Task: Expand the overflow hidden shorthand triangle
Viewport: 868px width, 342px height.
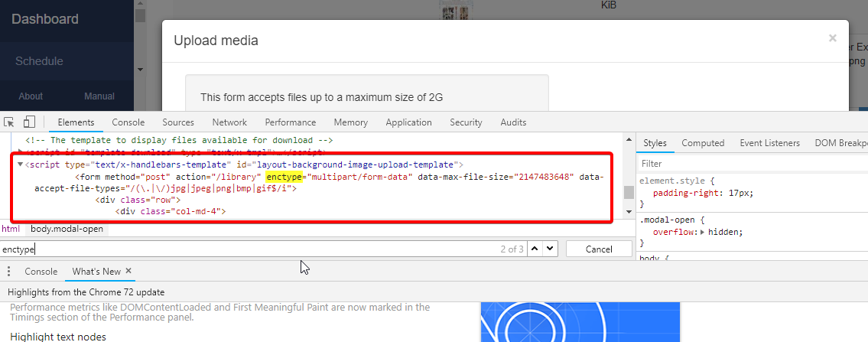Action: (703, 232)
